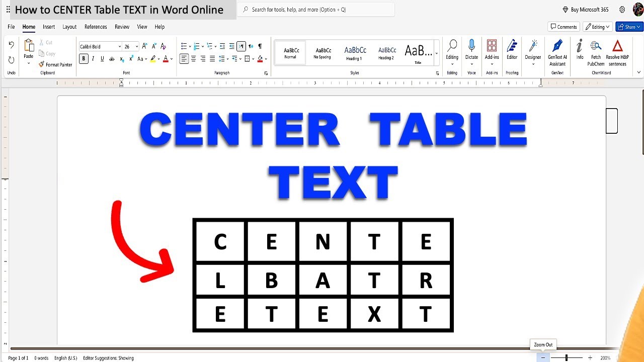Click the Comments button

coord(563,27)
